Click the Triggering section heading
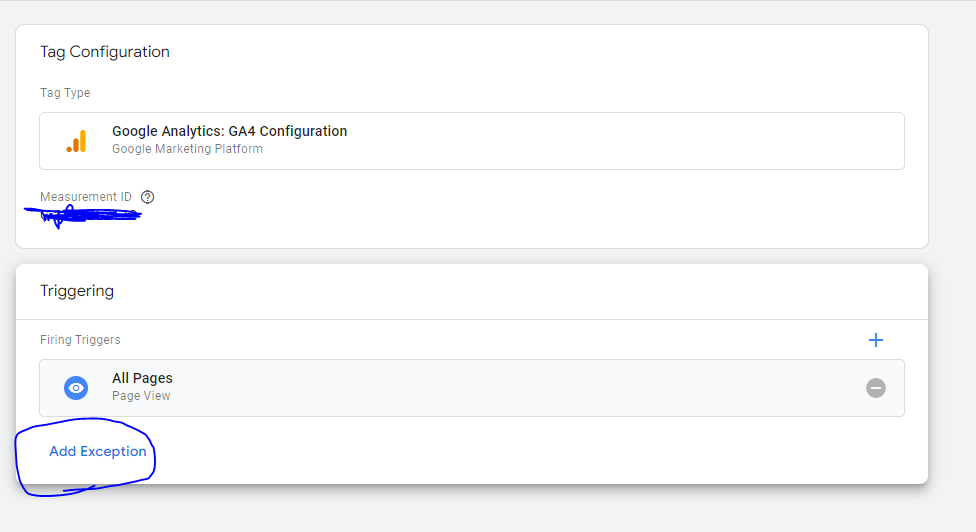This screenshot has height=532, width=976. click(77, 291)
